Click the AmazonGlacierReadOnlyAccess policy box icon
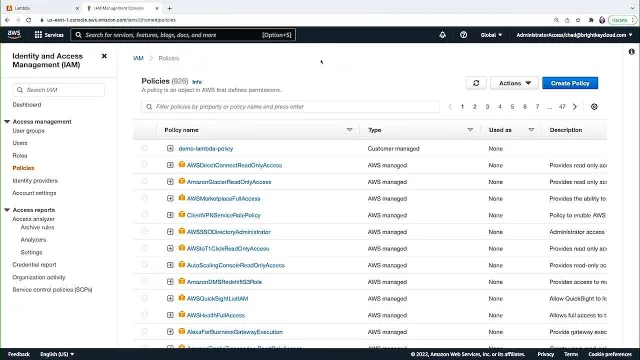The height and width of the screenshot is (360, 640). click(x=182, y=181)
